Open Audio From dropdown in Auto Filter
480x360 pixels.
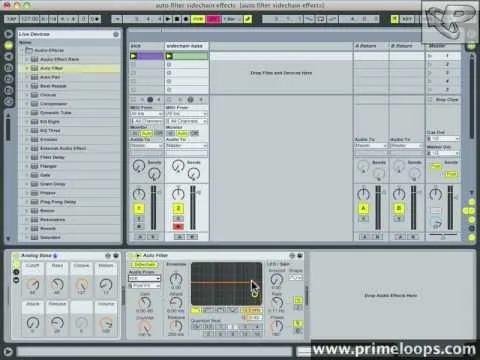(144, 278)
